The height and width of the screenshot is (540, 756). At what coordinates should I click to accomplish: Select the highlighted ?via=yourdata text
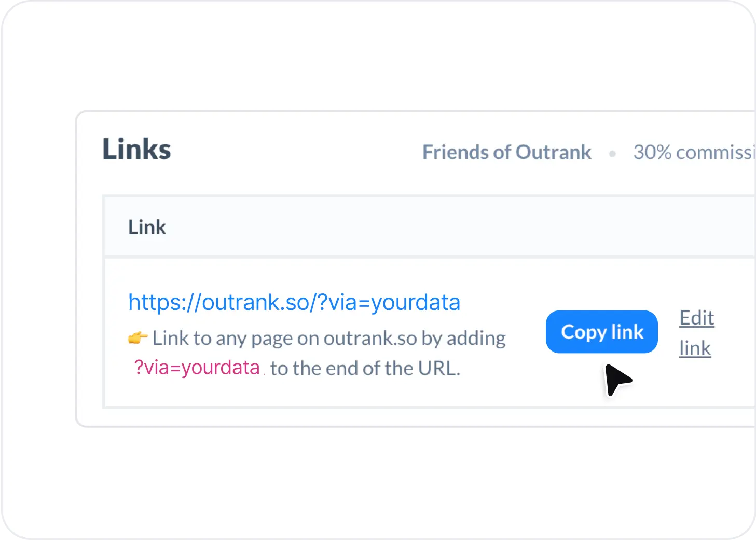[197, 368]
